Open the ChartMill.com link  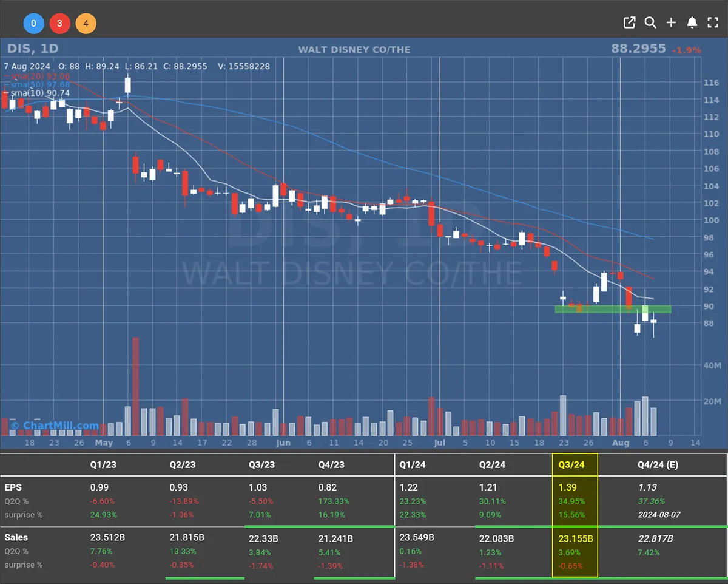click(55, 426)
